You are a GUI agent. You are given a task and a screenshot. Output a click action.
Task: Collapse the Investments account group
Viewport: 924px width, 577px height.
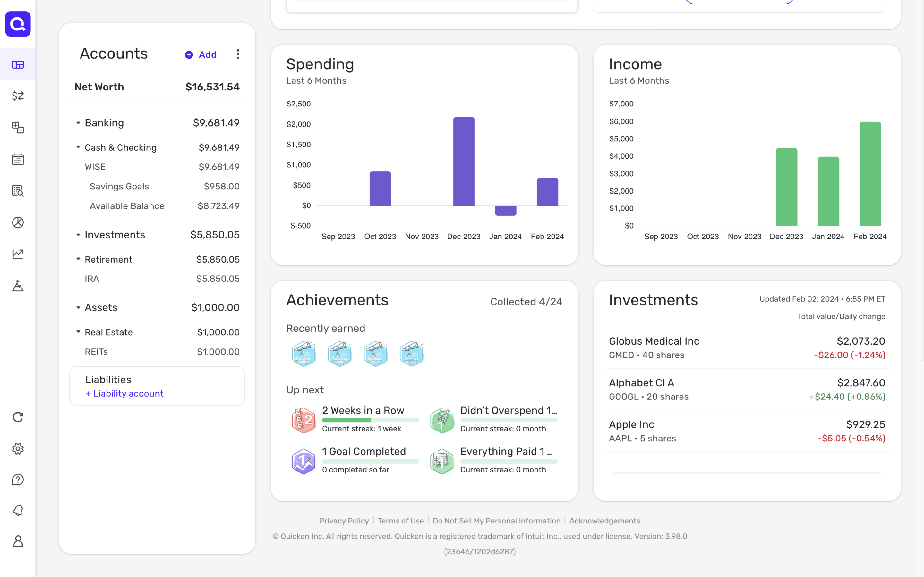[x=78, y=235]
